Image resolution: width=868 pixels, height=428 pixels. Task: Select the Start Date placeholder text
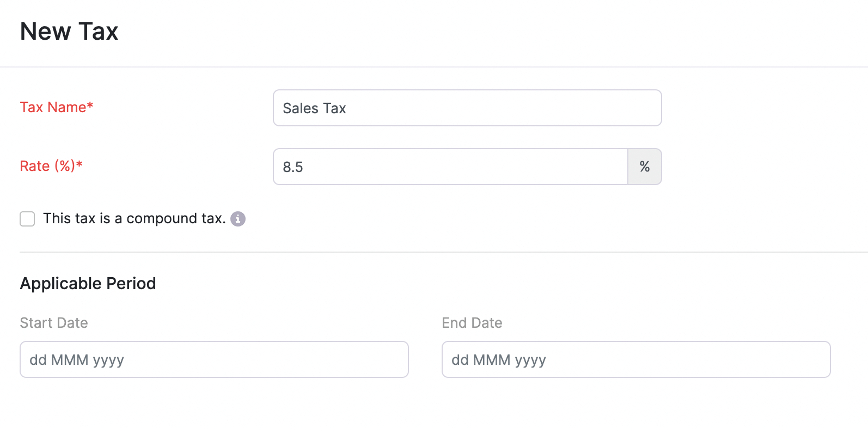pos(77,359)
